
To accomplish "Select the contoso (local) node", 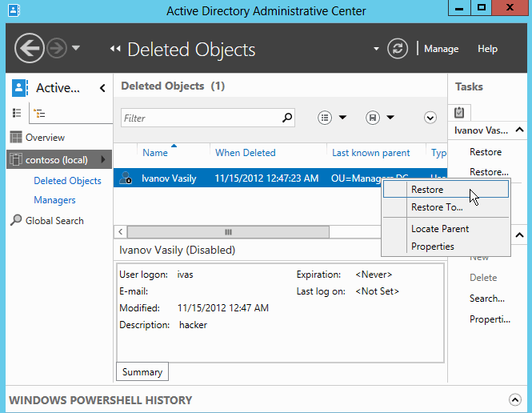I will (59, 159).
